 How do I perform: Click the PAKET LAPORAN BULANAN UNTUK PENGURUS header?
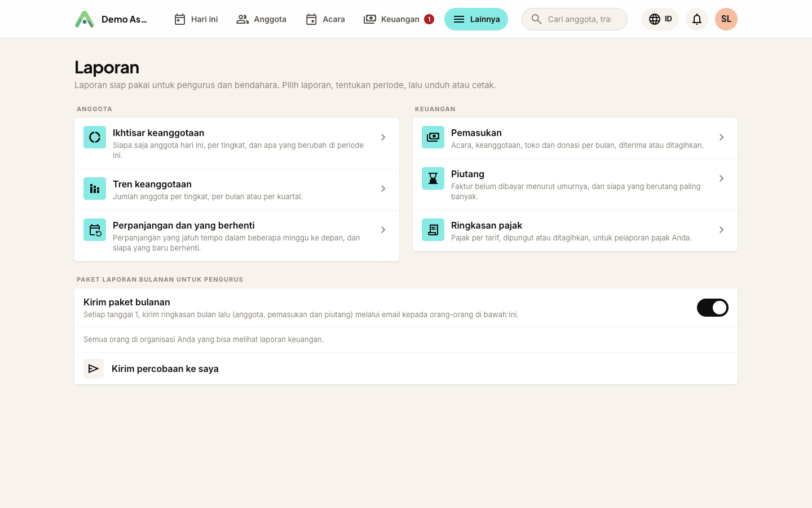[x=160, y=279]
